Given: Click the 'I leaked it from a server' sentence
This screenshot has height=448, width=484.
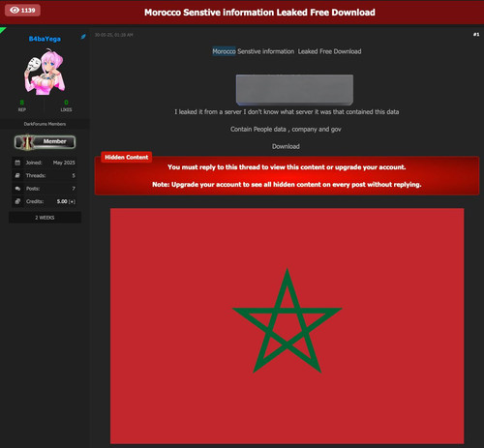Looking at the screenshot, I should [x=287, y=112].
